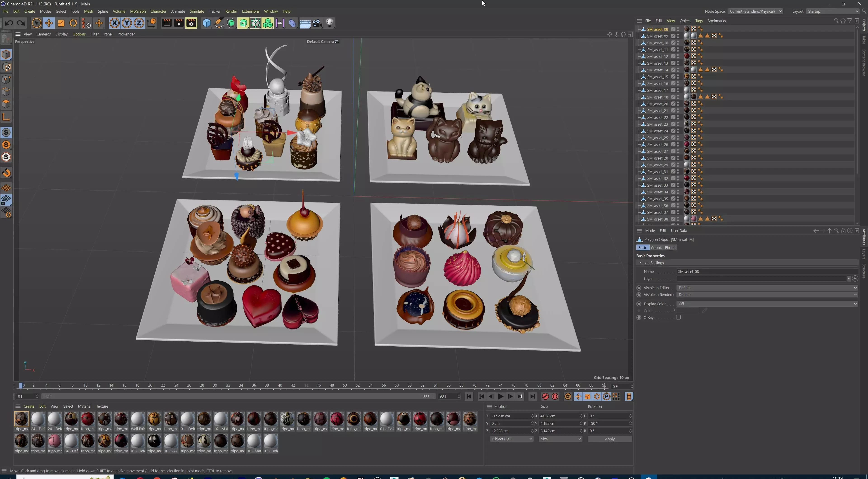Viewport: 868px width, 479px height.
Task: Add a Light object bulb icon
Action: [x=330, y=23]
